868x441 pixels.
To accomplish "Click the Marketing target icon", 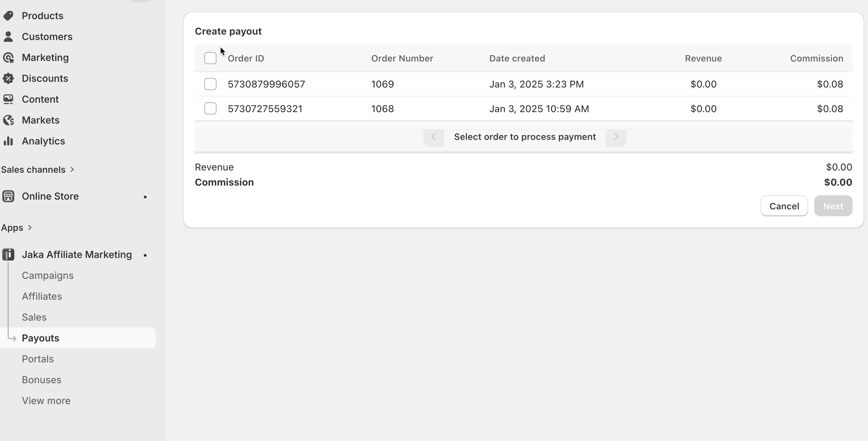I will tap(8, 58).
